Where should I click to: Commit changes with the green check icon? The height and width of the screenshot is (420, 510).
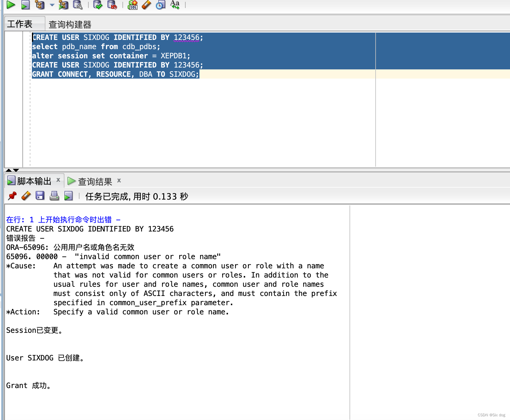click(x=98, y=5)
